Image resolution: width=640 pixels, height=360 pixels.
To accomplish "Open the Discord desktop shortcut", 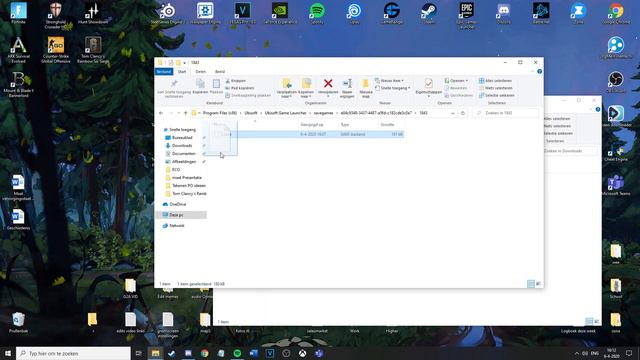I will click(x=504, y=13).
